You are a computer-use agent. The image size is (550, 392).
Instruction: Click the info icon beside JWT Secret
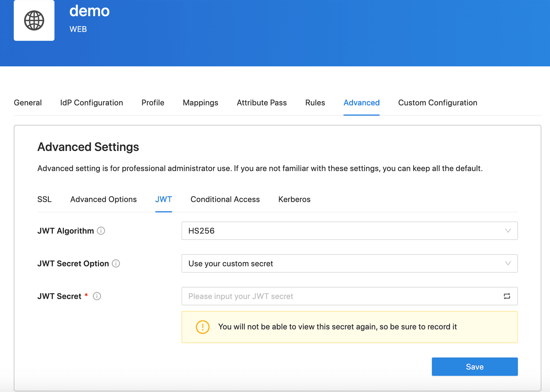(97, 296)
